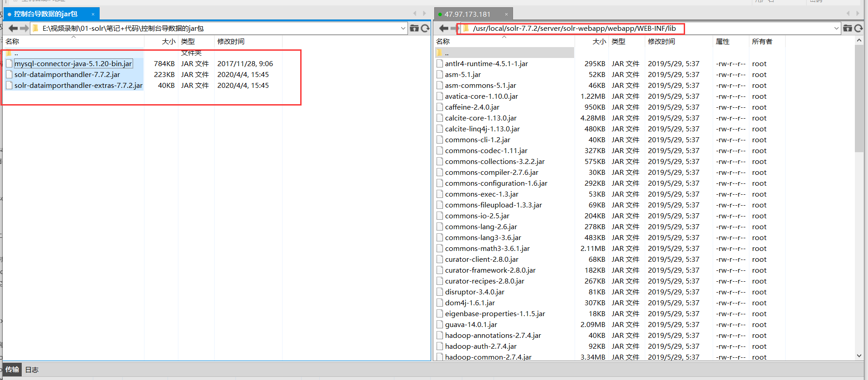Select caffeine-2.4.0.jar file
Viewport: 868px width, 380px height.
tap(472, 107)
